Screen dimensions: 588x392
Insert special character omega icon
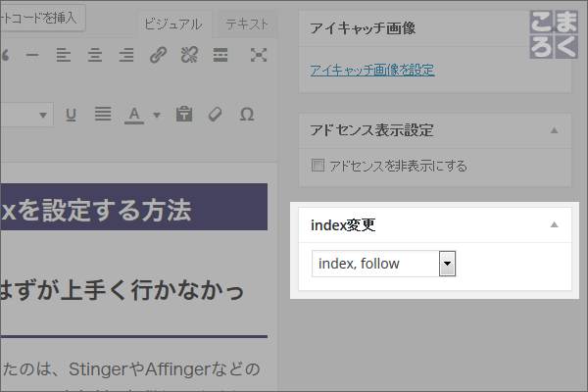click(247, 114)
